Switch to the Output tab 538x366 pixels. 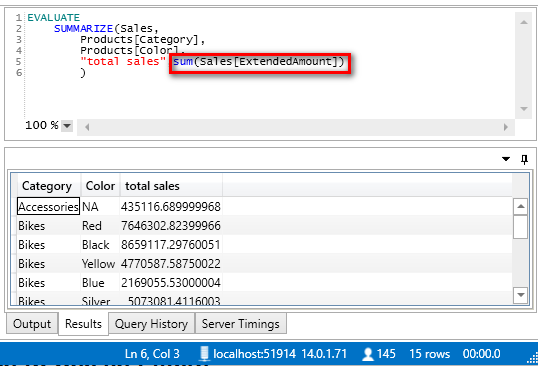[32, 323]
